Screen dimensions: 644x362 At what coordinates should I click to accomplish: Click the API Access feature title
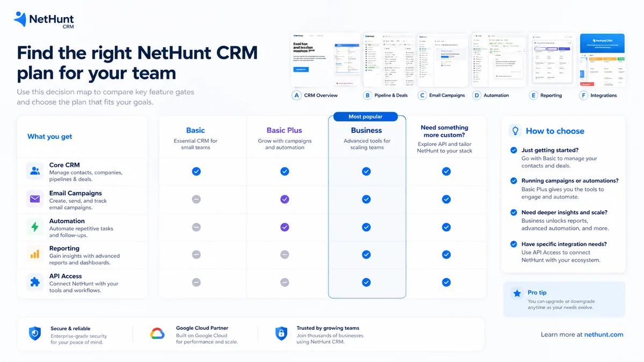coord(65,276)
